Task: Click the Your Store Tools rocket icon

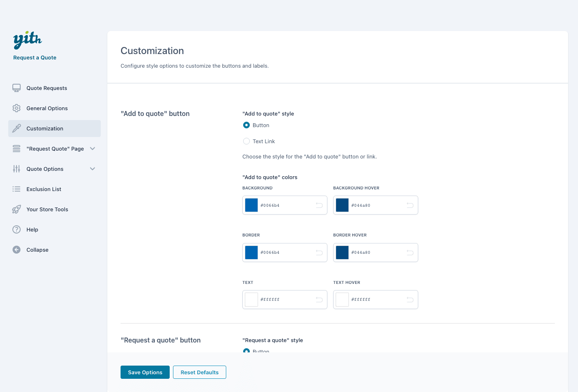Action: click(17, 209)
